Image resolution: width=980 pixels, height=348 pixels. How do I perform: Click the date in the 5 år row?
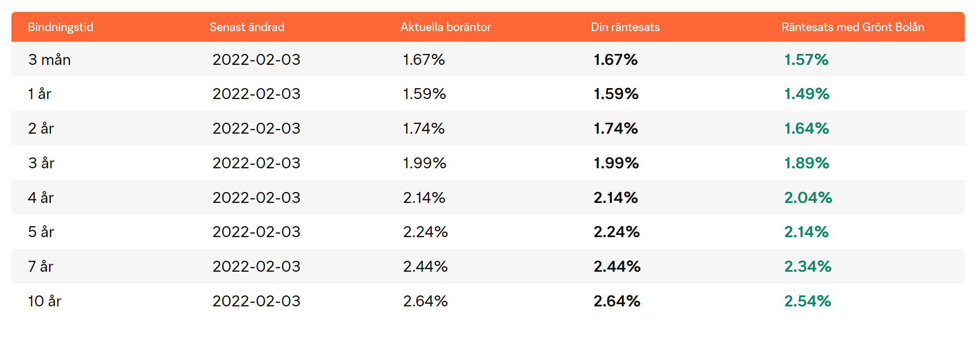point(256,232)
